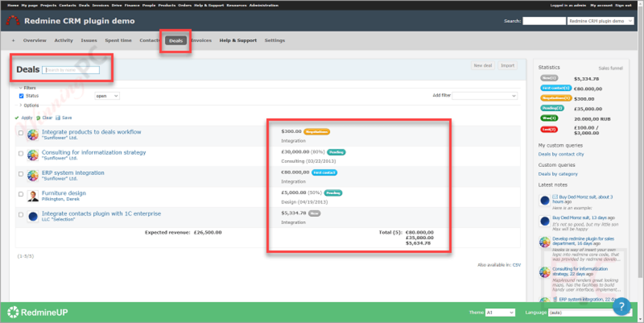Click Lost badge in Statistics
The width and height of the screenshot is (644, 323).
pyautogui.click(x=549, y=129)
